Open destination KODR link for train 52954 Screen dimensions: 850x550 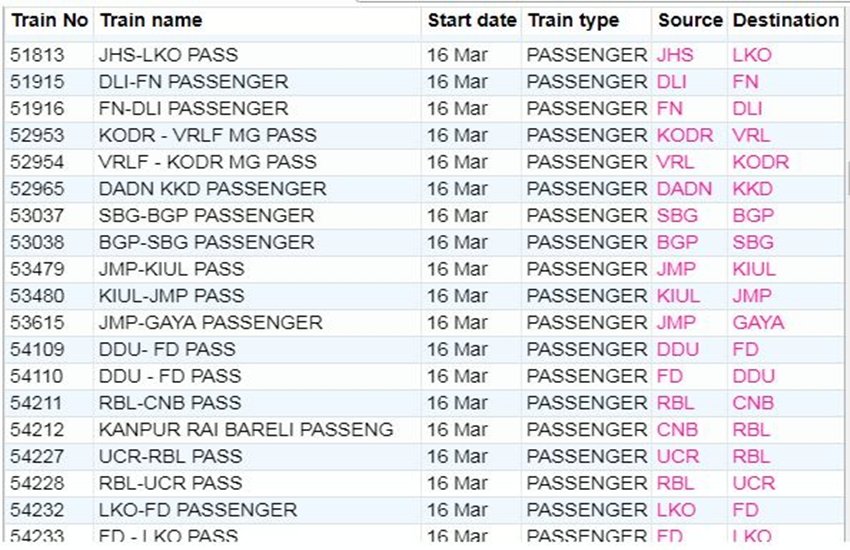[760, 162]
